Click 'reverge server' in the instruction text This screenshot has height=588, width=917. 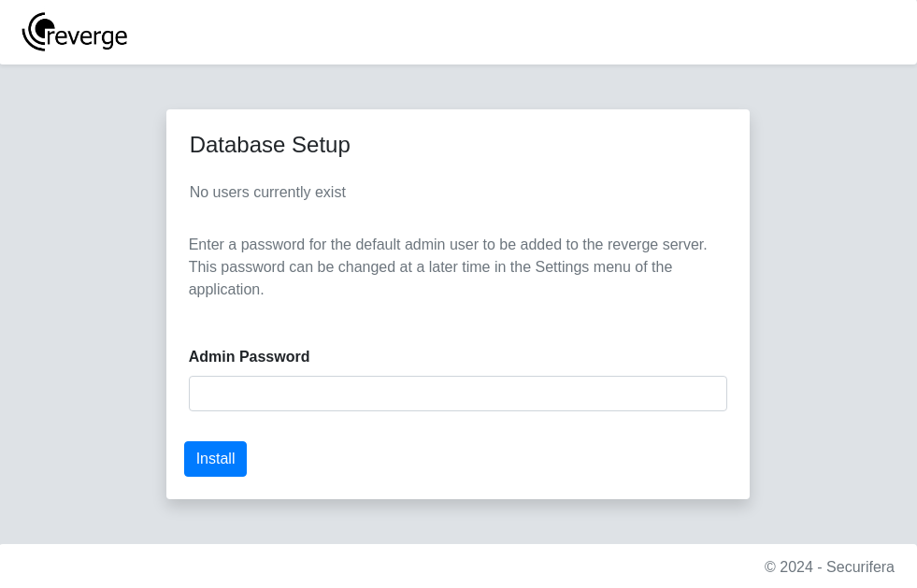[x=655, y=245]
